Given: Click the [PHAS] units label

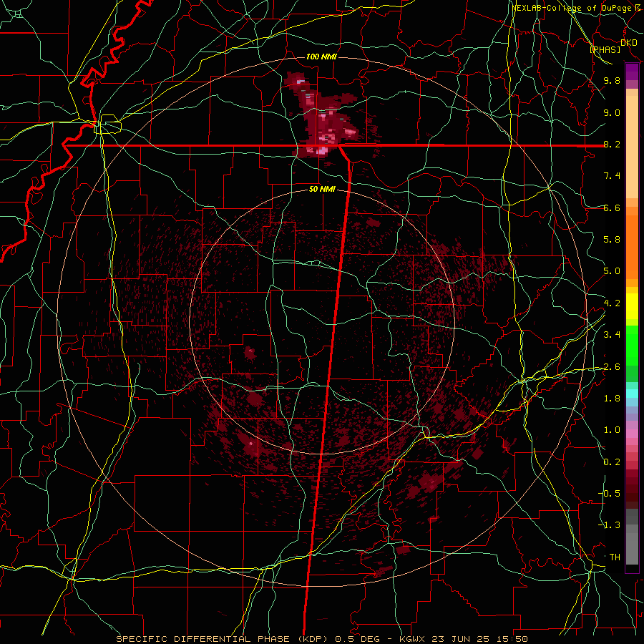Looking at the screenshot, I should point(605,49).
